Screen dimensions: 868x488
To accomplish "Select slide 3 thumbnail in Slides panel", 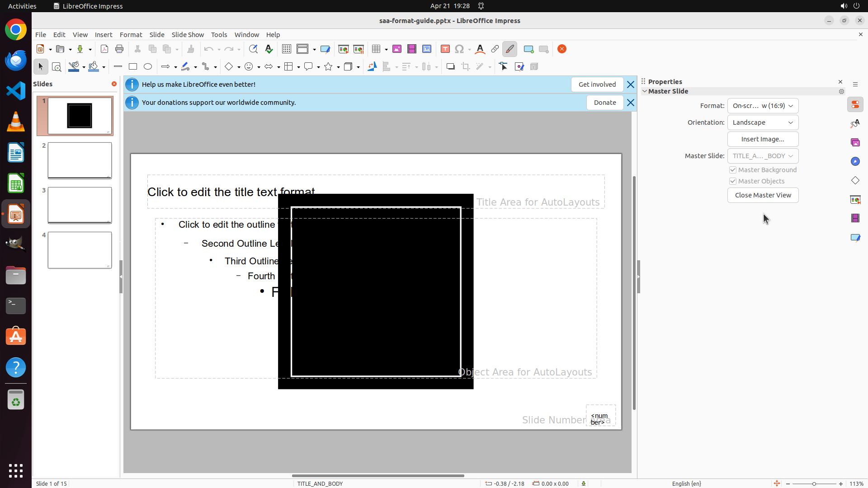I will 80,205.
